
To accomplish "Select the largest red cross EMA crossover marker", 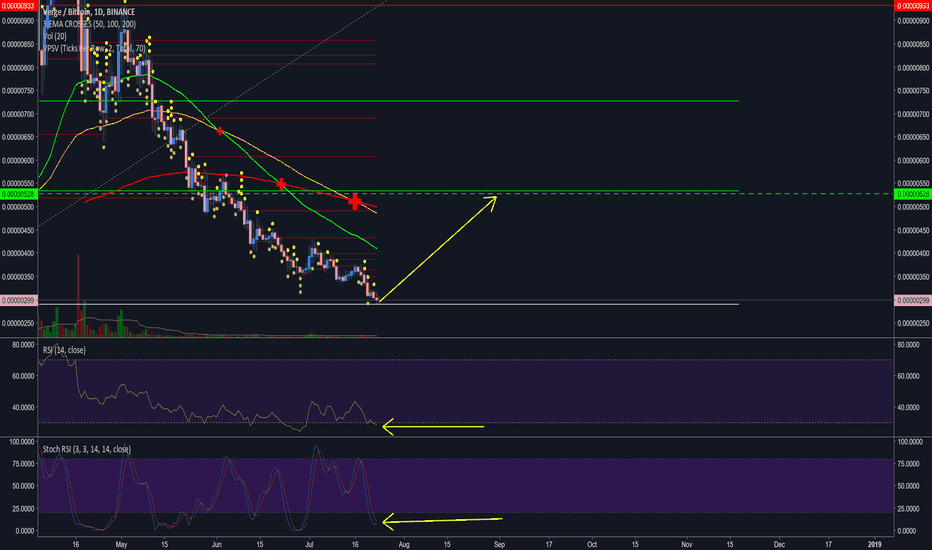I will tap(355, 202).
